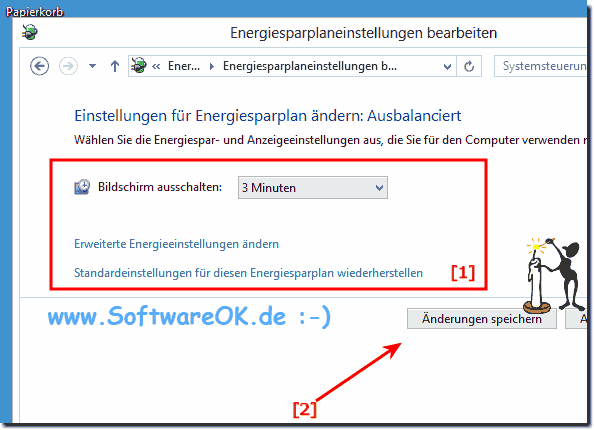Open the recent locations dropdown arrow
Screen dimensions: 594x430
92,66
